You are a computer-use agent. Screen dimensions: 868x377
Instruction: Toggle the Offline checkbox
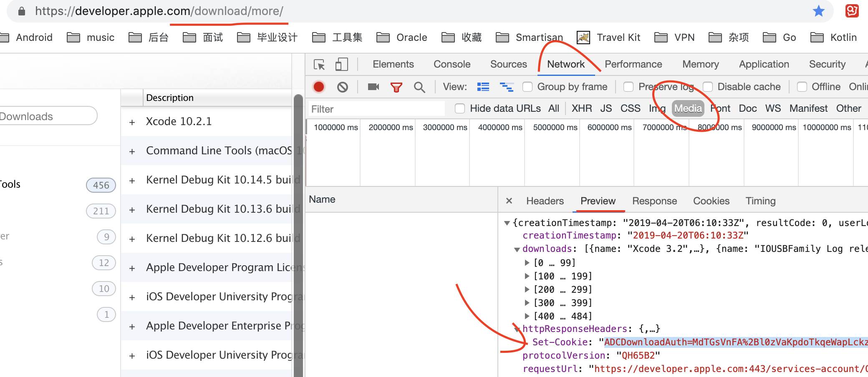[x=802, y=87]
